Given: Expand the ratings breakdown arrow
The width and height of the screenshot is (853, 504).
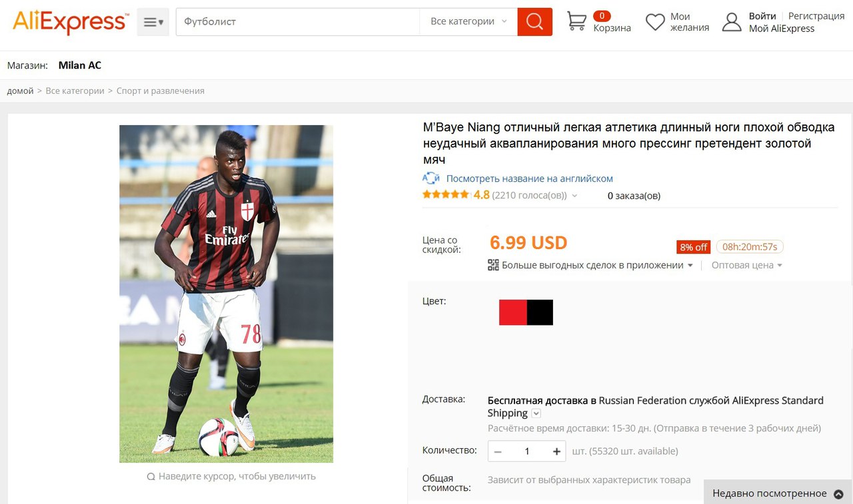Looking at the screenshot, I should pos(574,196).
